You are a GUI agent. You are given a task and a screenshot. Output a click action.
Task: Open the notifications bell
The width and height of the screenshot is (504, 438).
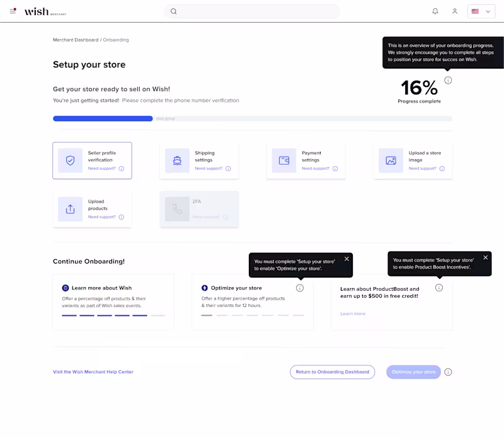(435, 11)
